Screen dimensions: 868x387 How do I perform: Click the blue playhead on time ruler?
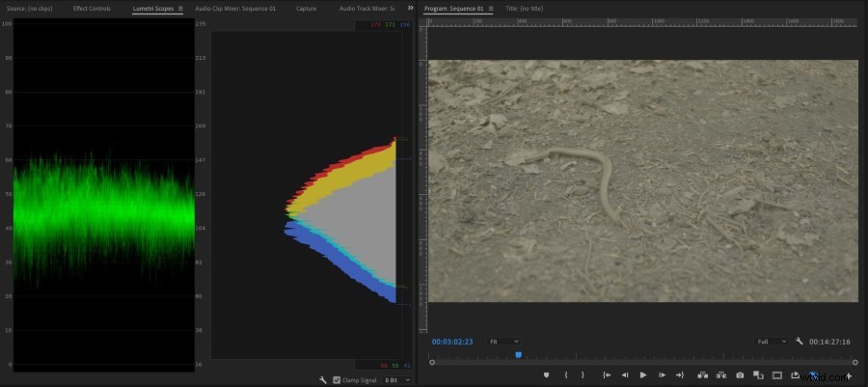518,355
